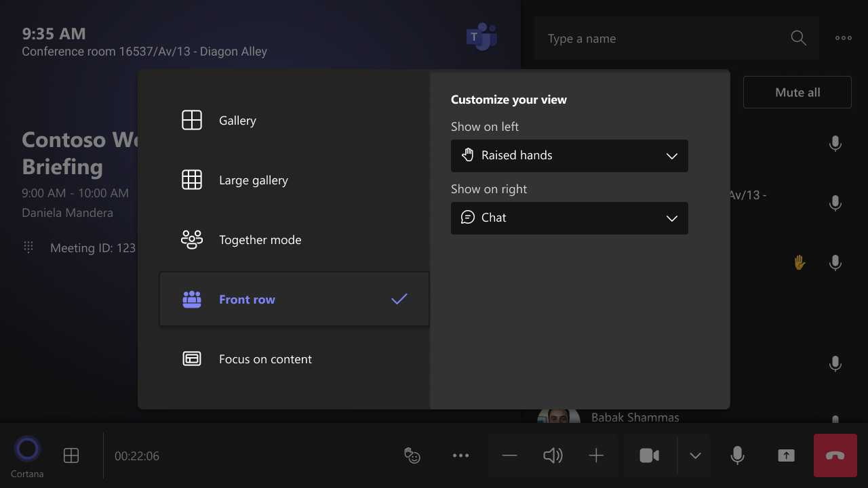The height and width of the screenshot is (488, 868).
Task: Open more options with the ellipsis in the control bar
Action: tap(461, 455)
